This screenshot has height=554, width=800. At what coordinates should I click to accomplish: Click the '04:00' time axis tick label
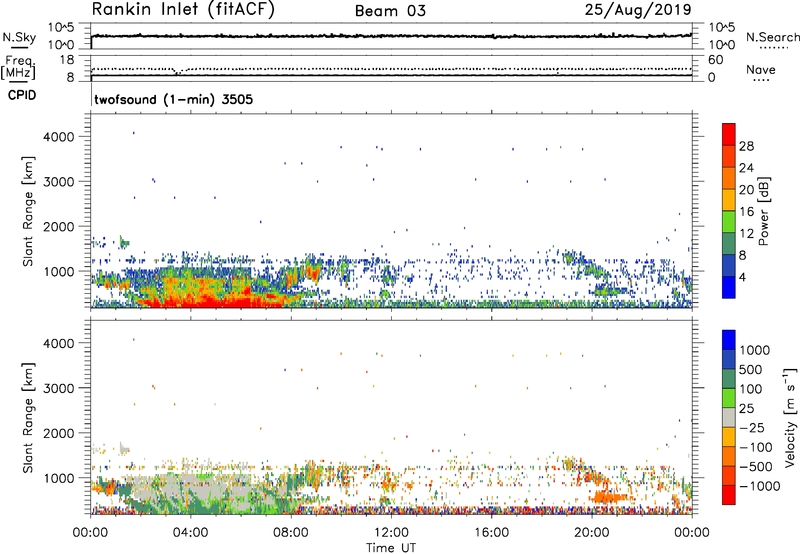point(191,533)
